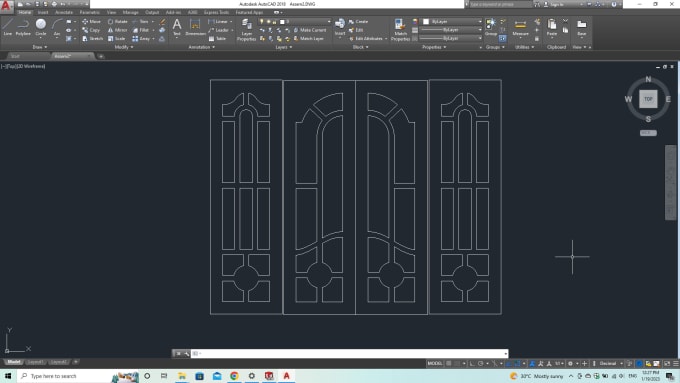Screen dimensions: 680x383
Task: Click Match Properties tool
Action: (x=400, y=30)
